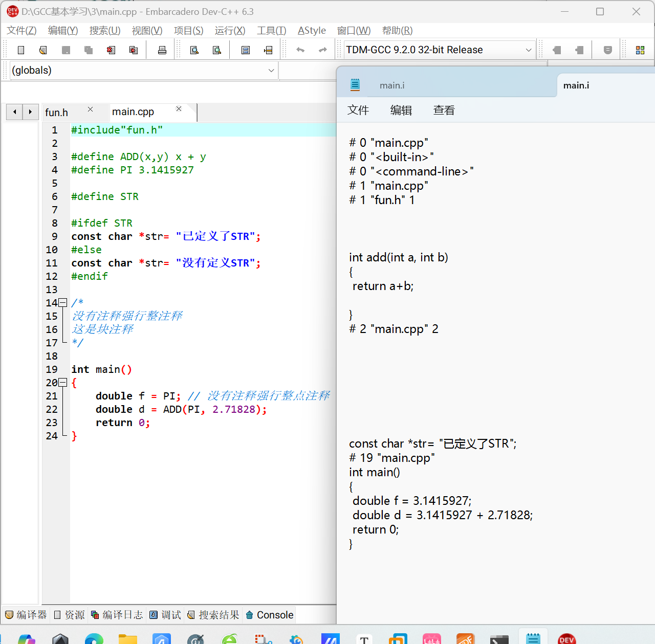Click the 'return 0;' line in main.cpp
The height and width of the screenshot is (644, 655).
pos(123,423)
